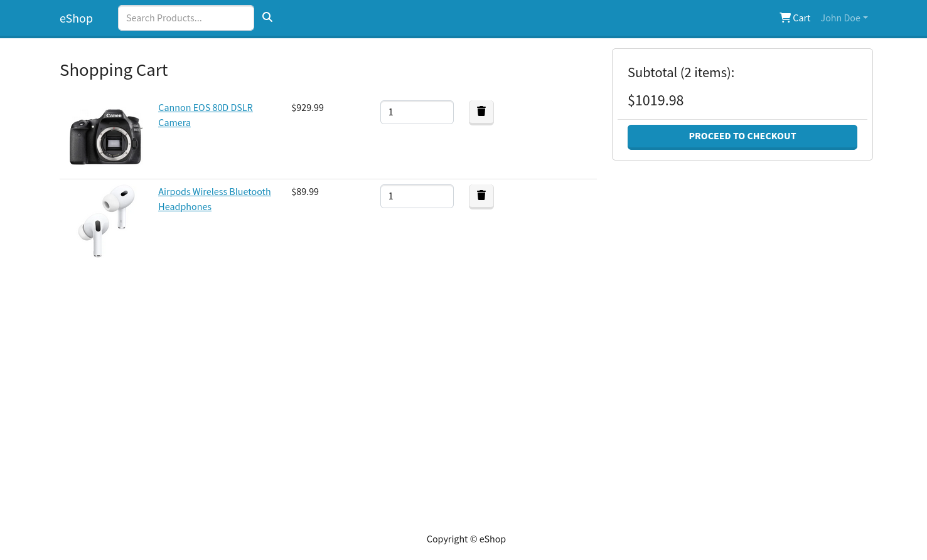Click the Search Products input field
The image size is (927, 560).
[186, 18]
